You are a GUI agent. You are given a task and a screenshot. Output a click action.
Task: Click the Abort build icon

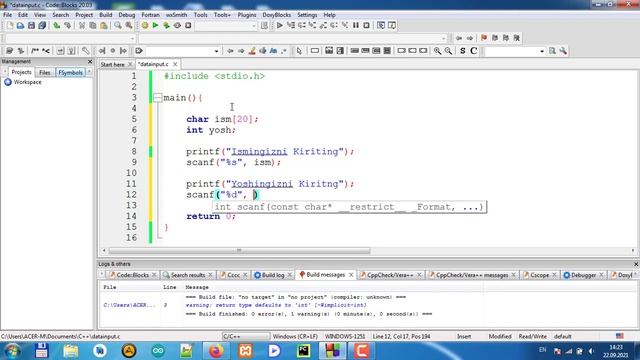[188, 26]
